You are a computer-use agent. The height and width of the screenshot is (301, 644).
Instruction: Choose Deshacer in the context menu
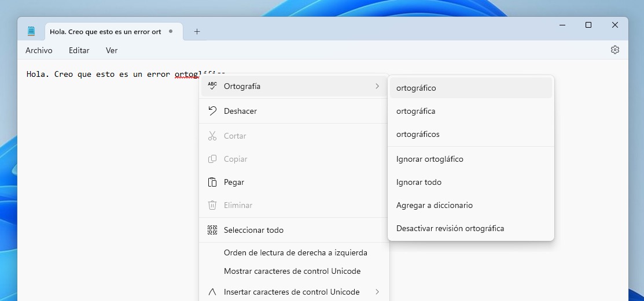(x=294, y=111)
